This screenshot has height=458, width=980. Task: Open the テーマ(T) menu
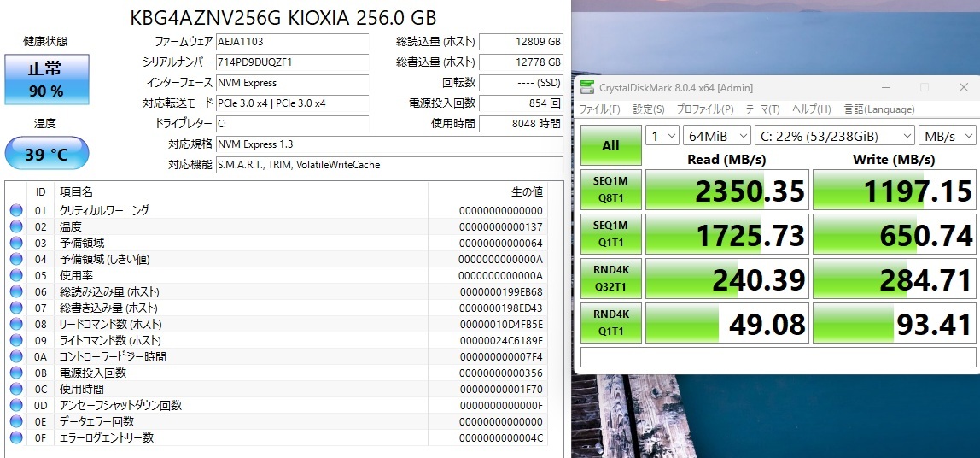(x=762, y=109)
